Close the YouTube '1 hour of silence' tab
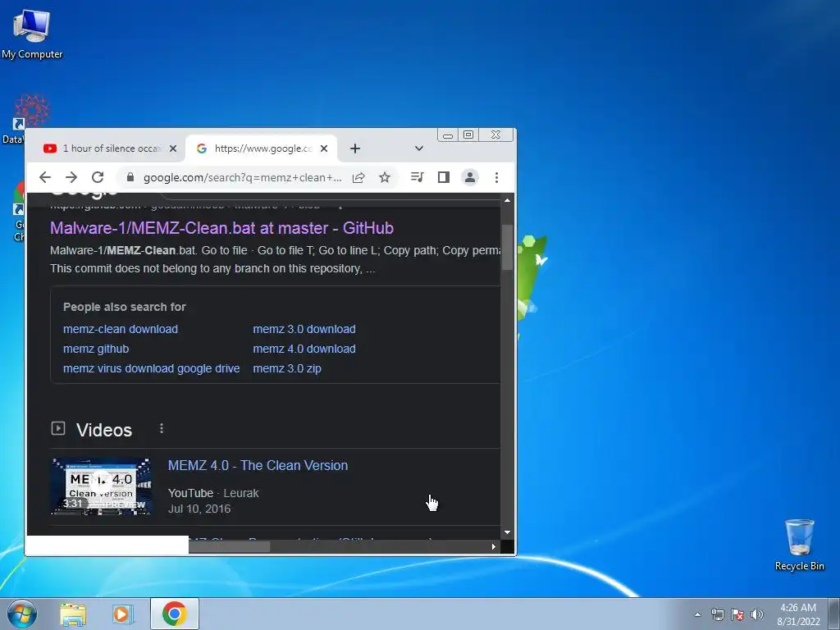 [x=173, y=149]
